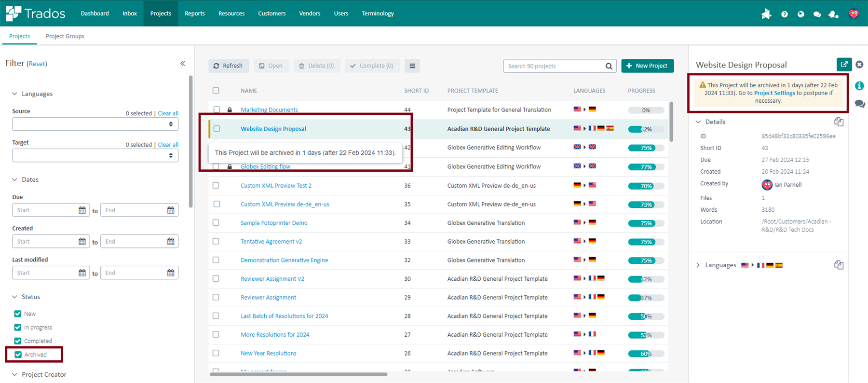The image size is (868, 383).
Task: Open the Reports menu item
Action: 195,14
